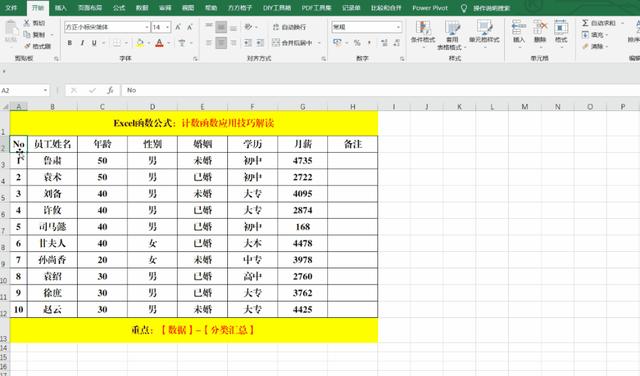This screenshot has width=640, height=376.
Task: Click the Tell Me lightbulb search
Action: (464, 8)
